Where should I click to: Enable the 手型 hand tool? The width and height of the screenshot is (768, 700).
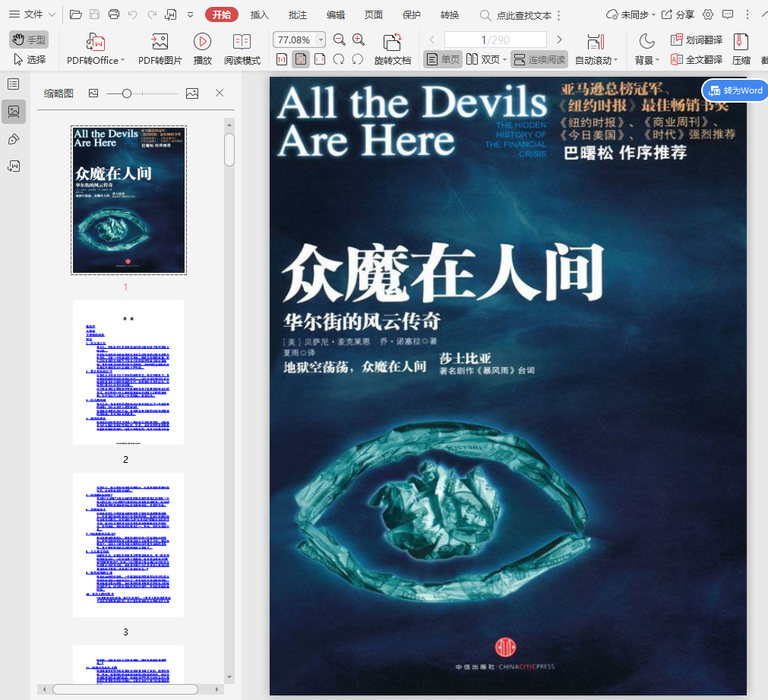pos(29,40)
